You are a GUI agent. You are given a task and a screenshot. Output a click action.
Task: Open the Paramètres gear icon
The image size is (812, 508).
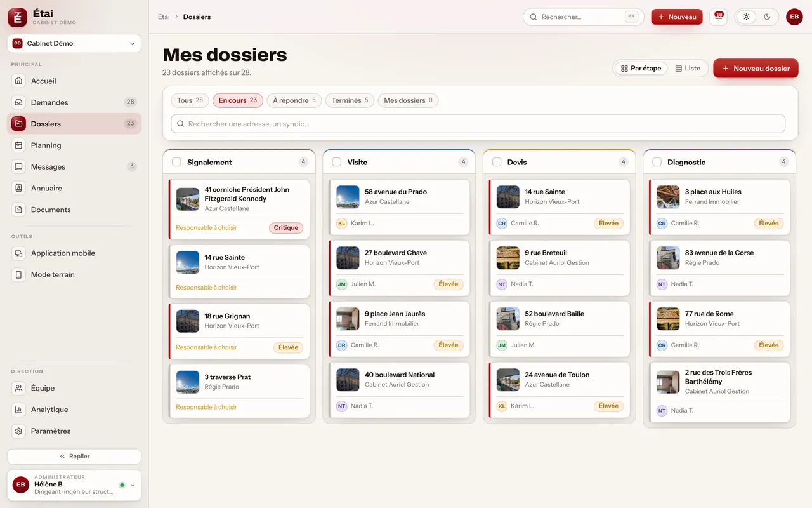(x=19, y=431)
